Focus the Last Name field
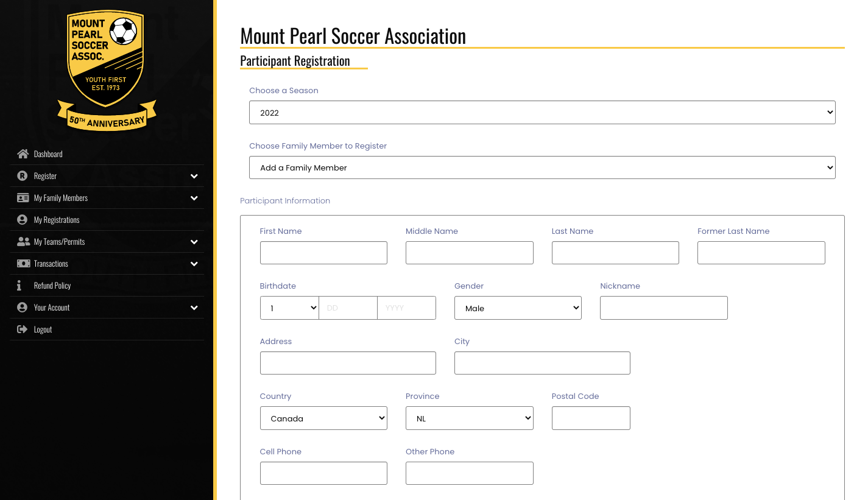This screenshot has width=868, height=500. [615, 253]
